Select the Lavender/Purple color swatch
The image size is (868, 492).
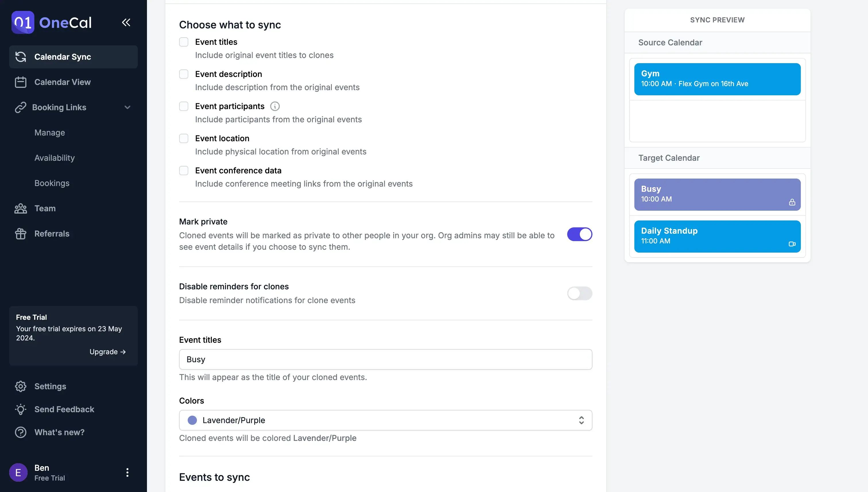click(192, 420)
